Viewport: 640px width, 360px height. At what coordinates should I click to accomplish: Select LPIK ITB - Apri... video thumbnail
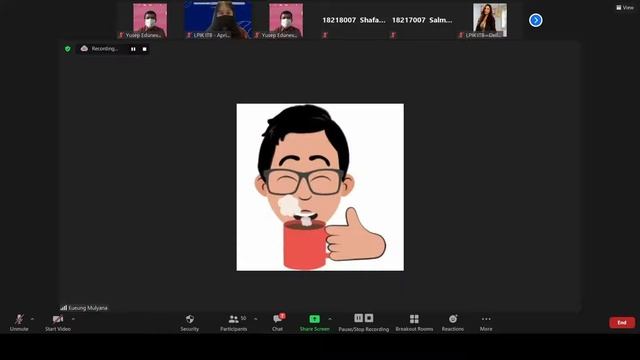click(x=218, y=20)
